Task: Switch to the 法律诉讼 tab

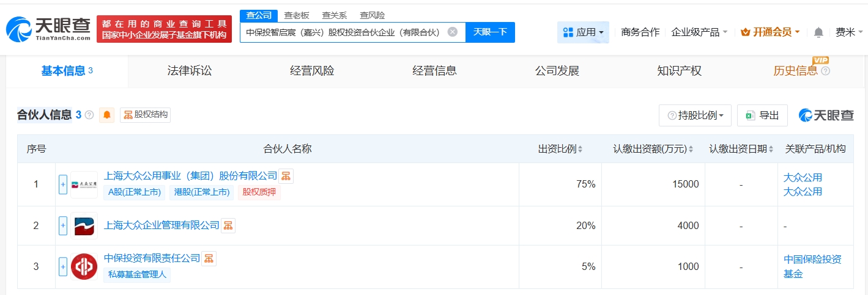Action: click(190, 71)
